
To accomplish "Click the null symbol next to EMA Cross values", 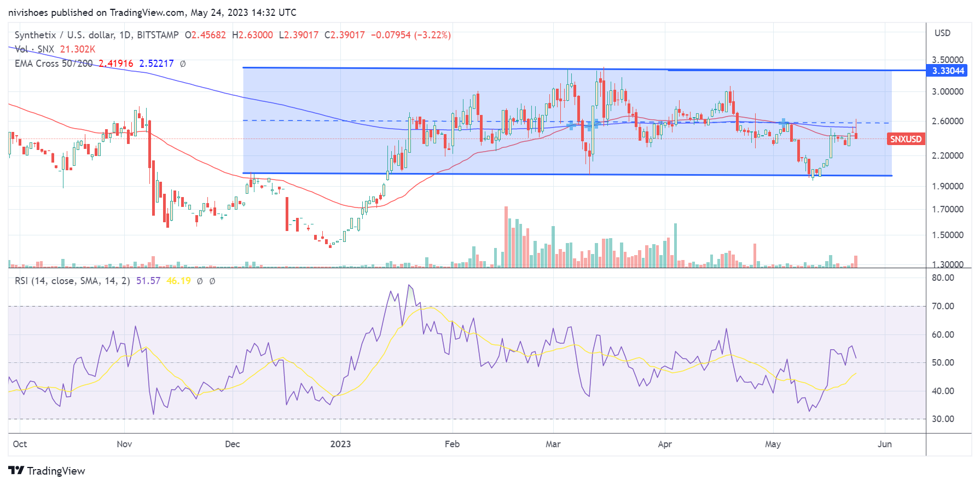I will (x=183, y=63).
